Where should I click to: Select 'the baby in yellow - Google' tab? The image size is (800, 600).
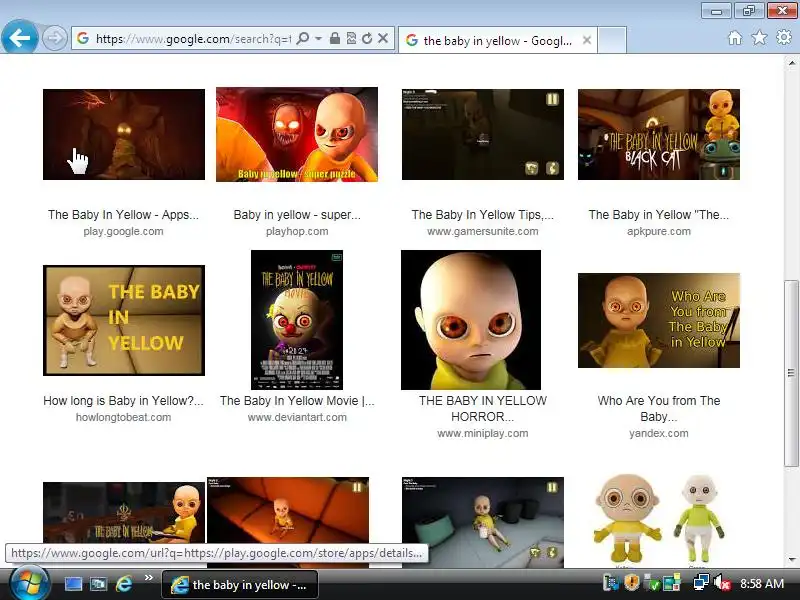click(x=497, y=40)
